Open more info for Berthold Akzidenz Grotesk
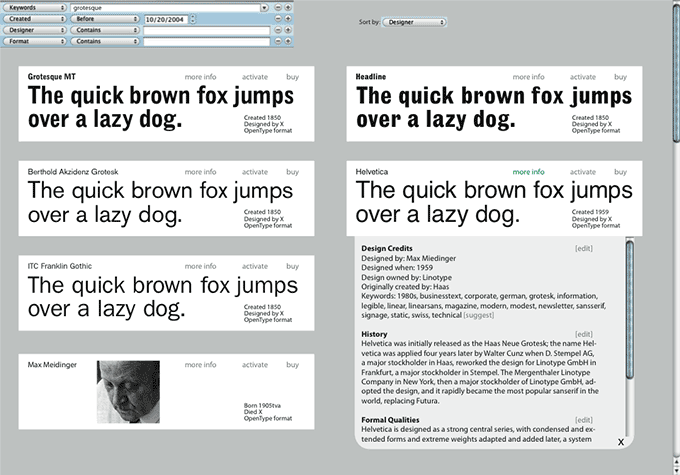 [200, 172]
